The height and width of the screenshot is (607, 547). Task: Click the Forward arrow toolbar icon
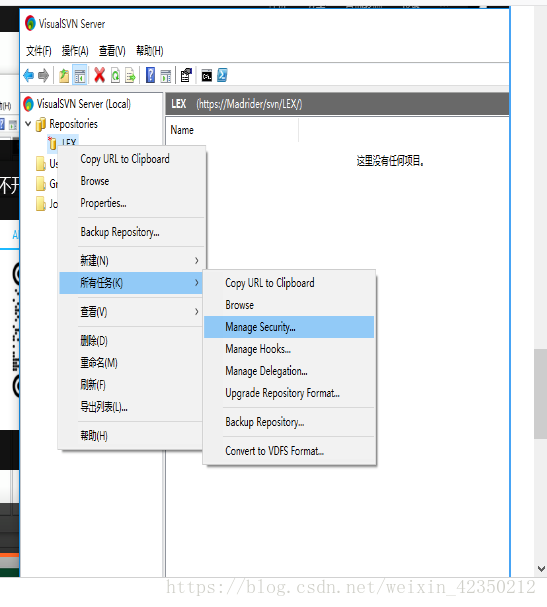click(43, 75)
